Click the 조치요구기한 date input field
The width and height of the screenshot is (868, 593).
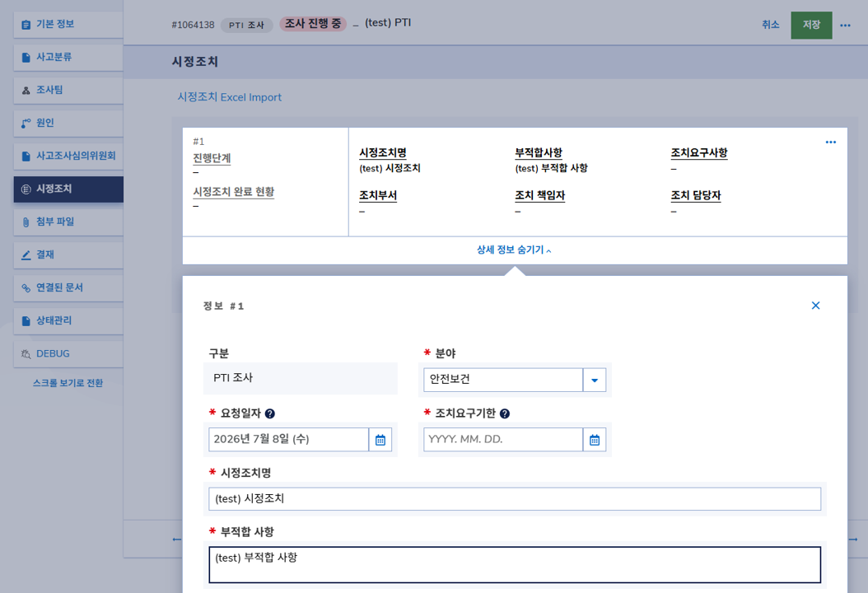(x=503, y=440)
